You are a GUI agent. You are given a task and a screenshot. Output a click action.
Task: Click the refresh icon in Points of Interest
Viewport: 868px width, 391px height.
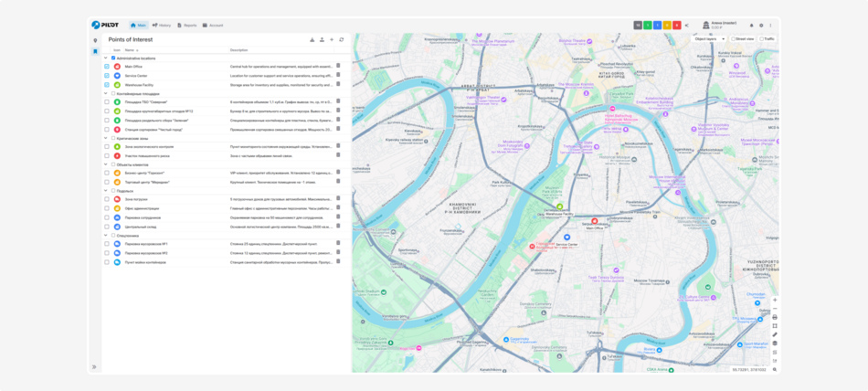pyautogui.click(x=342, y=40)
